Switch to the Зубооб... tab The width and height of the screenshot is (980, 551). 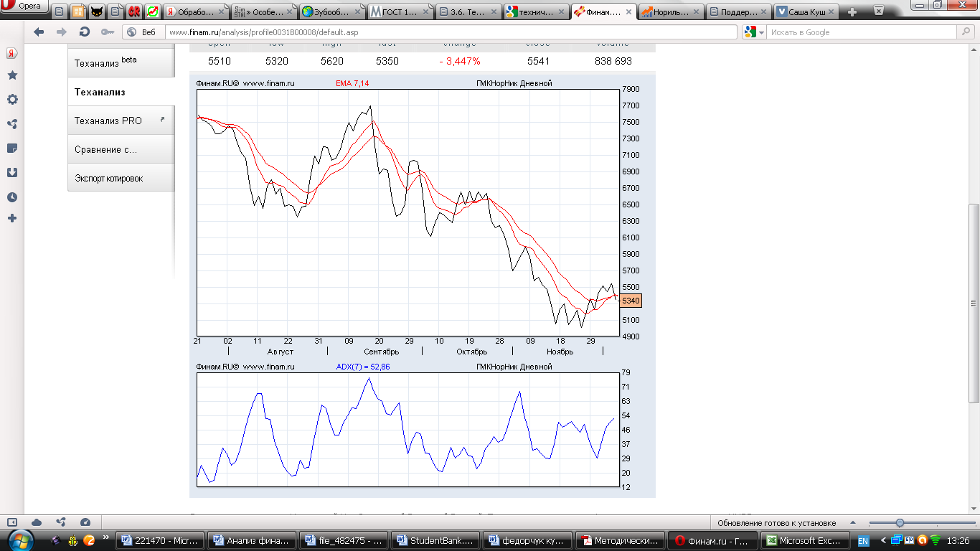[x=331, y=12]
